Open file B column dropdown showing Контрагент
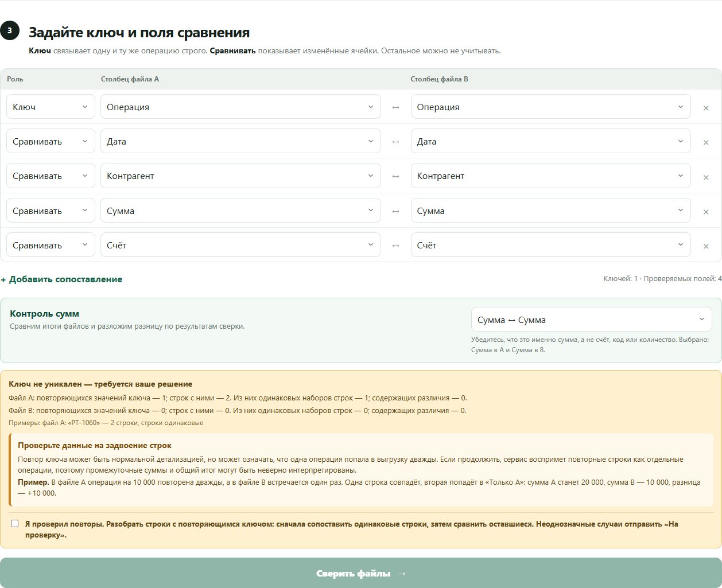 point(550,176)
